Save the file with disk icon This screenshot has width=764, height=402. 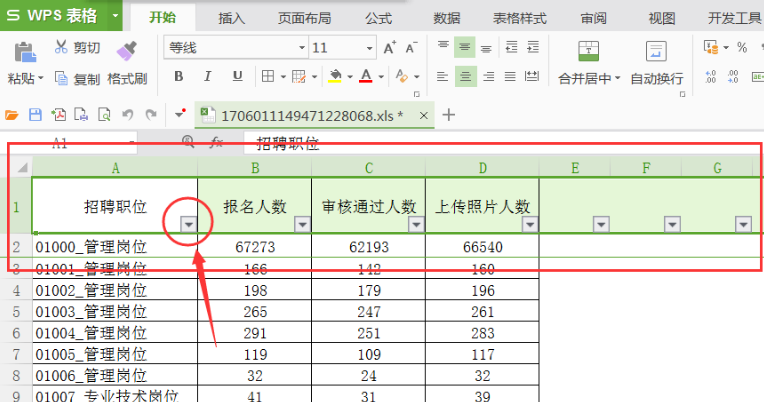coord(35,115)
